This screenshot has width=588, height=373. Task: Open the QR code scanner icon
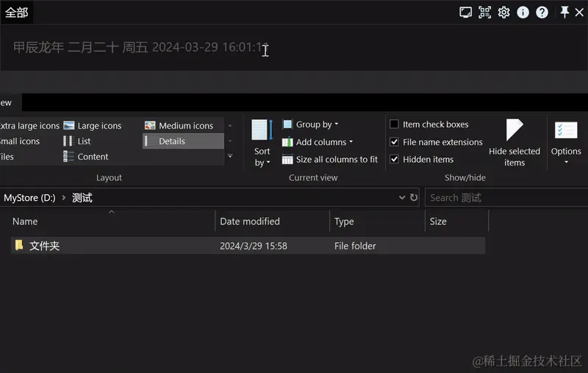[x=484, y=13]
